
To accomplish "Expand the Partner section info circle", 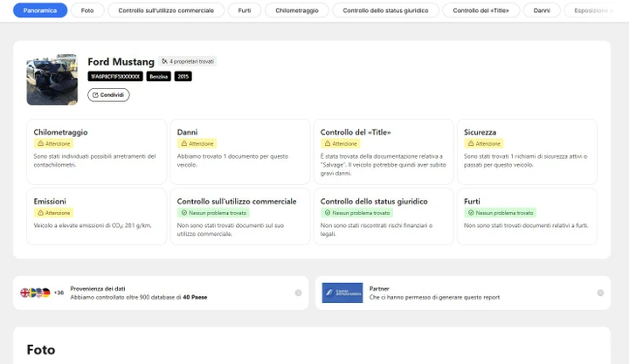I will coord(599,292).
